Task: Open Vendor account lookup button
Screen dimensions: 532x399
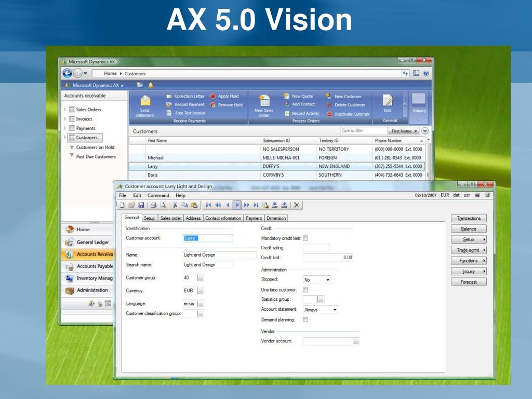Action: [356, 341]
